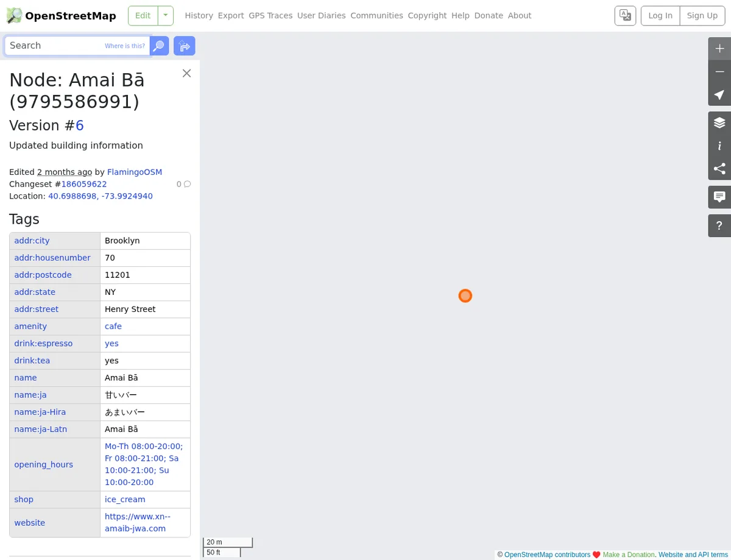Click the changeset comment count icon
Image resolution: width=731 pixels, height=560 pixels.
[184, 184]
